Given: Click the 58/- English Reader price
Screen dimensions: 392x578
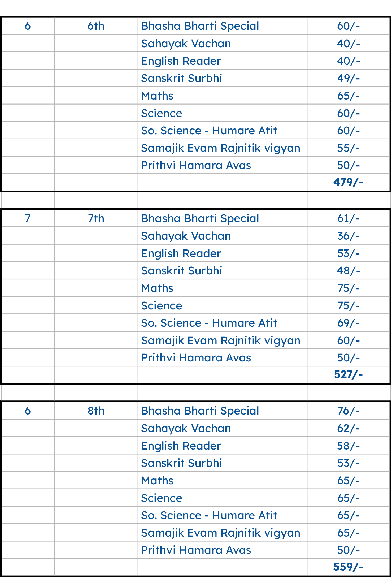Looking at the screenshot, I should click(x=348, y=446).
